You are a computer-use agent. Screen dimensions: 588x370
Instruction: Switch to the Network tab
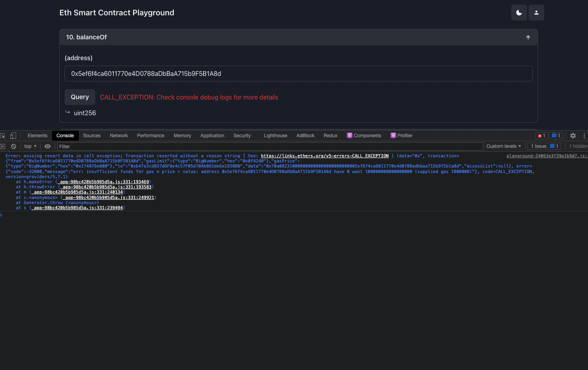(119, 135)
